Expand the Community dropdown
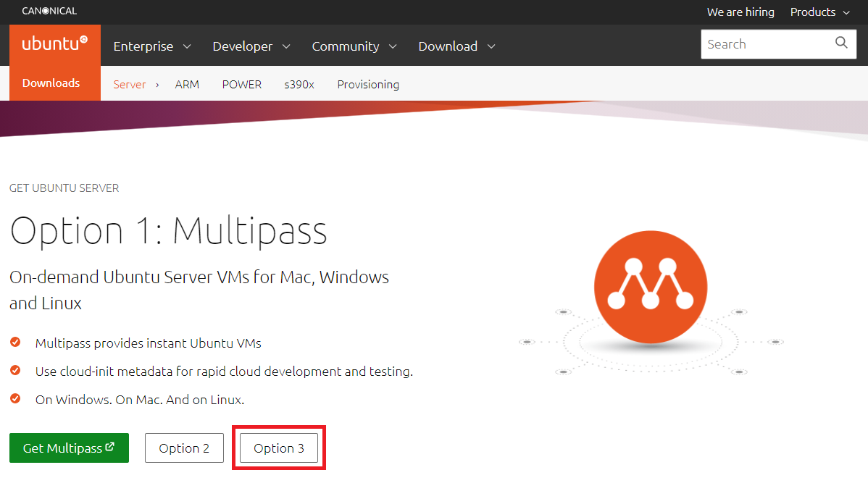This screenshot has height=499, width=868. 354,46
